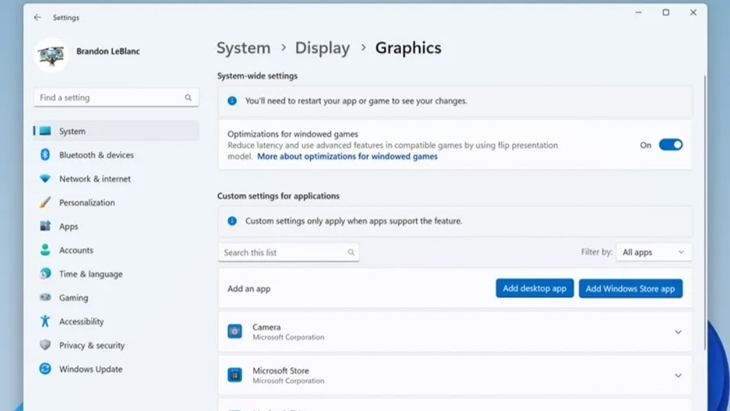Open Network & internet settings
Viewport: 730px width, 411px height.
[95, 179]
